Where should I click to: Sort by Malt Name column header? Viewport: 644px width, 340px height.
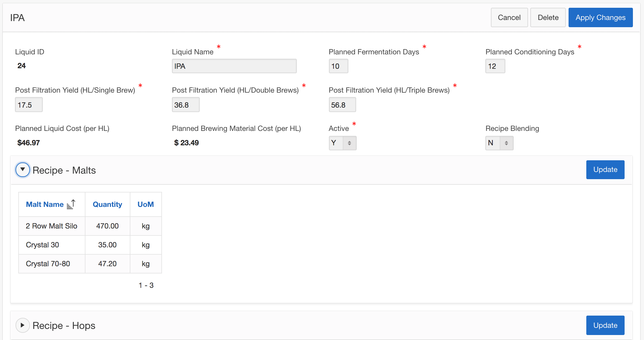[x=45, y=204]
